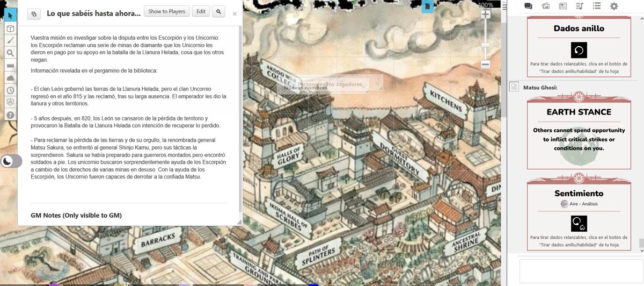Activate the magnifier Zoom tool
Image resolution: width=644 pixels, height=286 pixels.
10,53
